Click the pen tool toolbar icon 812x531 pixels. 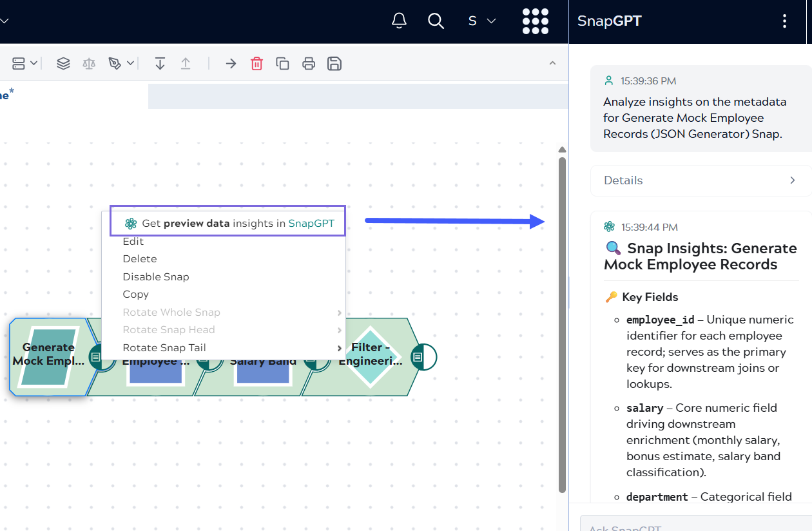pos(115,63)
